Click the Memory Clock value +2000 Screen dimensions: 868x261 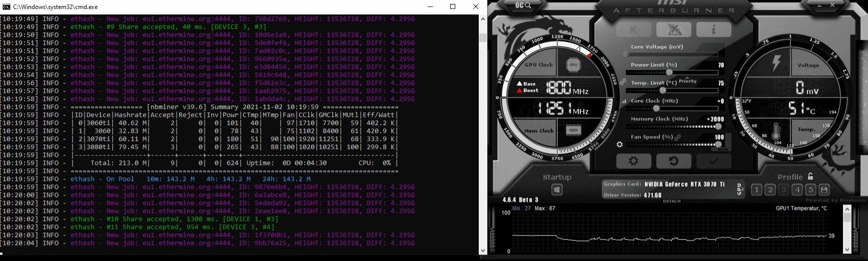[715, 119]
